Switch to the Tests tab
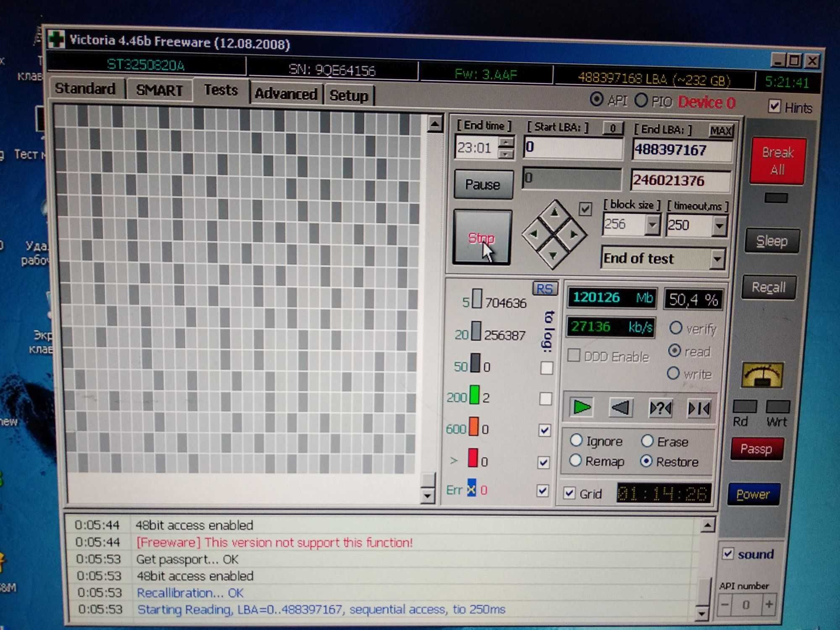Image resolution: width=840 pixels, height=630 pixels. pos(221,89)
